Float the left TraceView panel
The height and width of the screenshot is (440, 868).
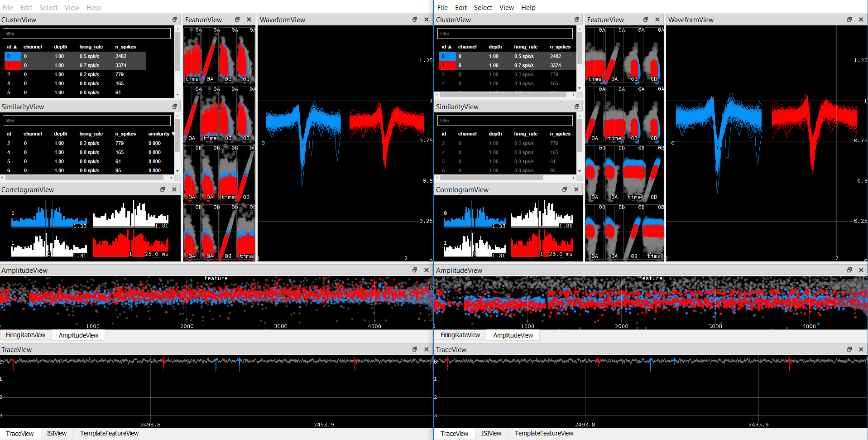[415, 349]
